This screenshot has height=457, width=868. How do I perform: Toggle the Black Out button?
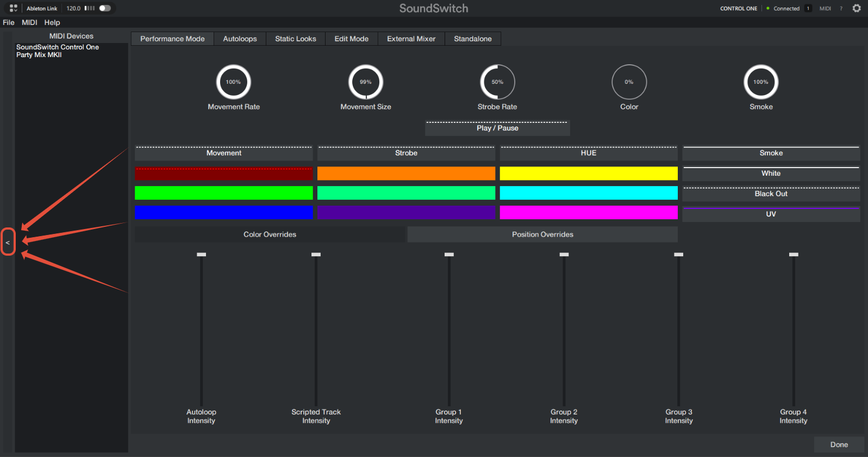[x=771, y=194]
